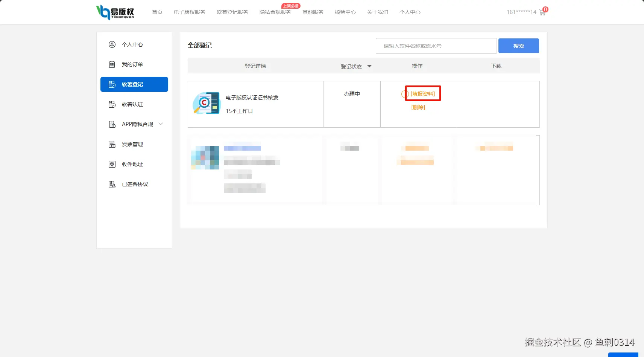Click the cart count badge 0
This screenshot has width=644, height=357.
point(545,9)
